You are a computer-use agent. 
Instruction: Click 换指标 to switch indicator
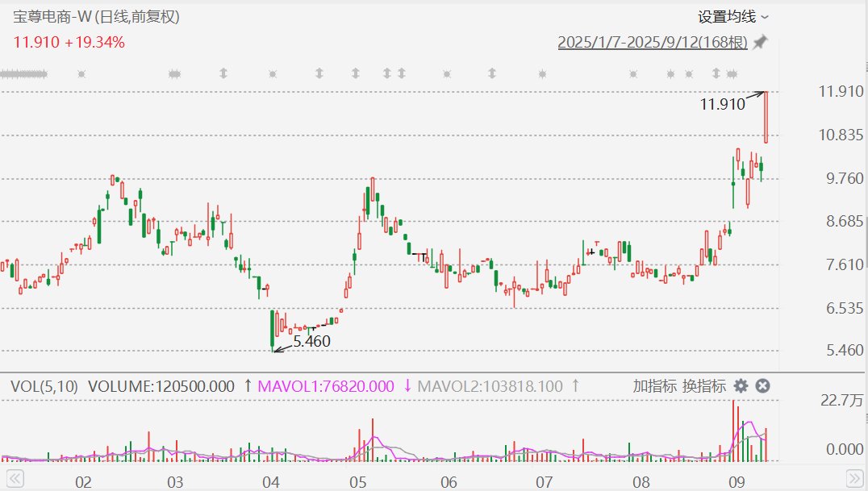coord(704,386)
